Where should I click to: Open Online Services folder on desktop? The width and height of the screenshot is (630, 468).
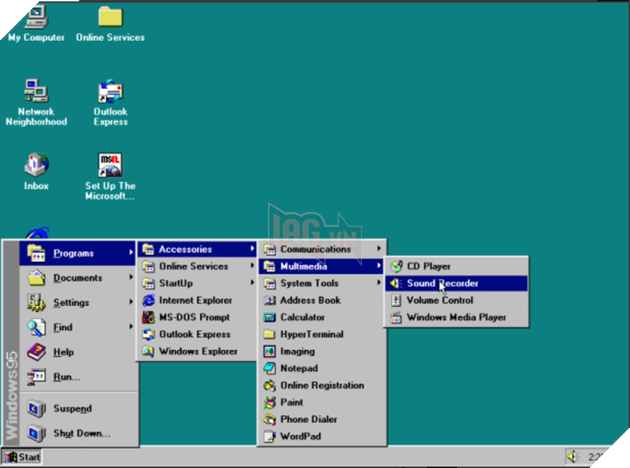[x=110, y=24]
